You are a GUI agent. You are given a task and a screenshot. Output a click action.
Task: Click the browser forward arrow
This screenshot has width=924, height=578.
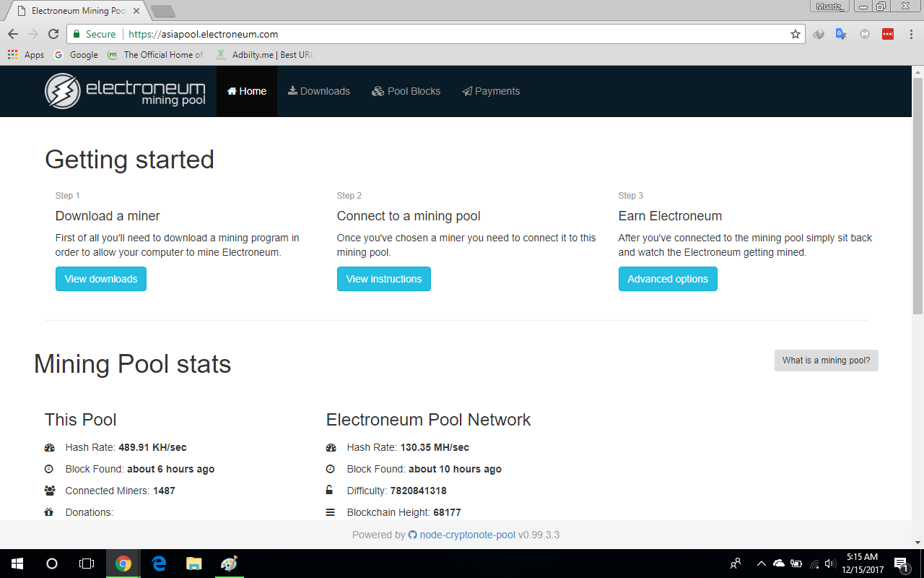click(x=33, y=34)
